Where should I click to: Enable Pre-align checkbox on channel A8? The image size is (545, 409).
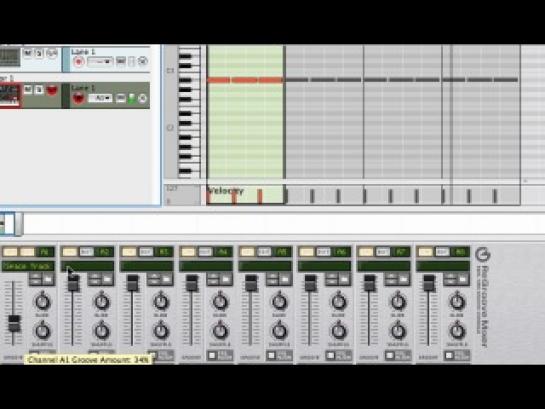pyautogui.click(x=449, y=355)
